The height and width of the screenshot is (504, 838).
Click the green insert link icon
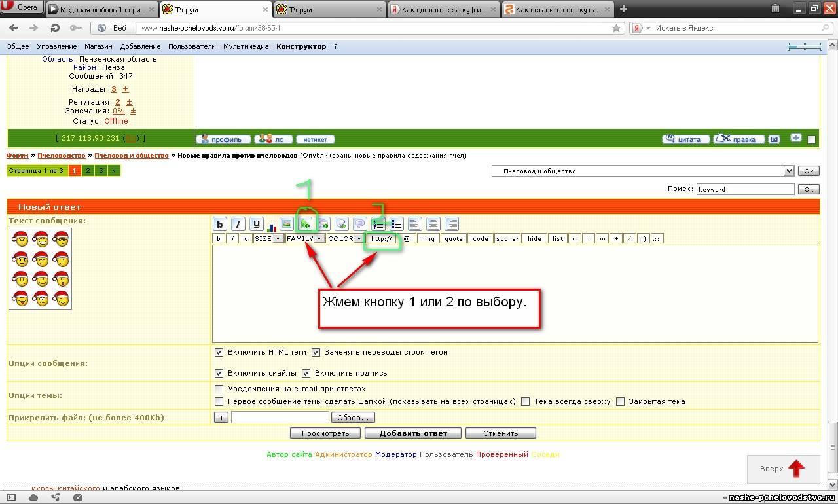click(305, 224)
